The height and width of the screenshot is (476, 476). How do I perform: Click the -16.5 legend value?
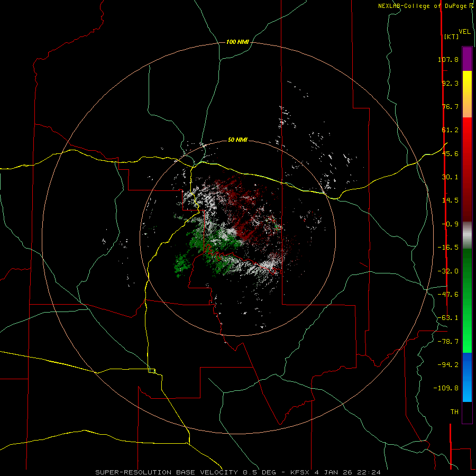click(x=448, y=248)
